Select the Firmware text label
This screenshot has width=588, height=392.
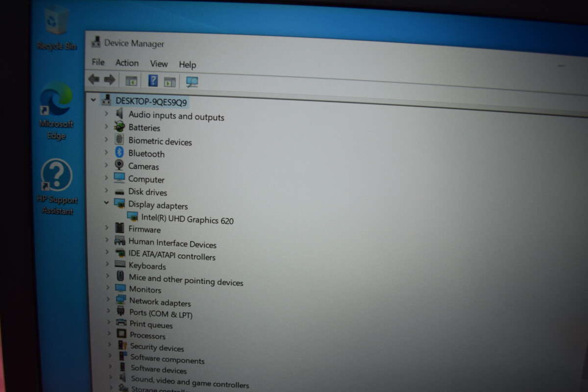point(145,229)
